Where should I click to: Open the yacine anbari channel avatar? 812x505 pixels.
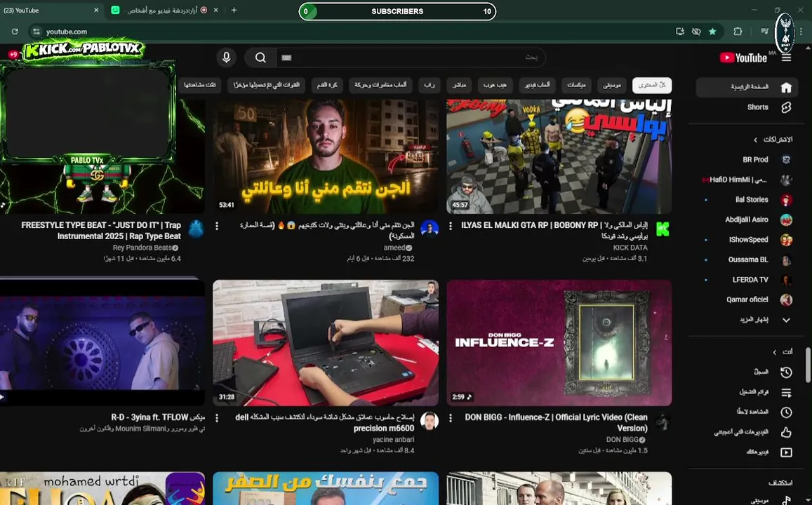[x=430, y=421]
